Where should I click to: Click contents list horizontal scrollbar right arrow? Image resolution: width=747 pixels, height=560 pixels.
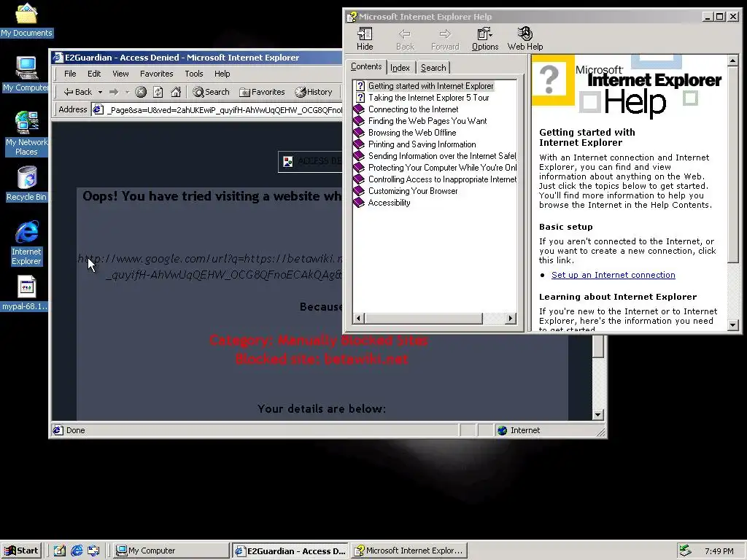point(511,319)
